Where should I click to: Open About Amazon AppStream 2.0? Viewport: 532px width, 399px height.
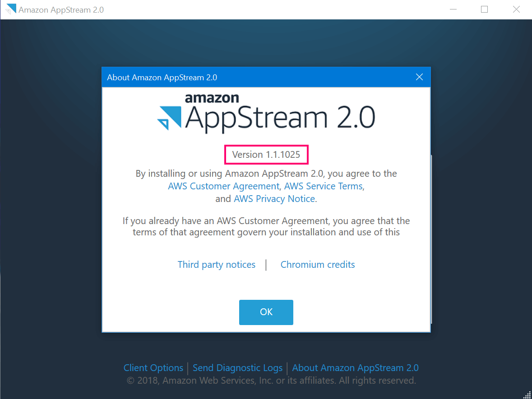(x=355, y=368)
